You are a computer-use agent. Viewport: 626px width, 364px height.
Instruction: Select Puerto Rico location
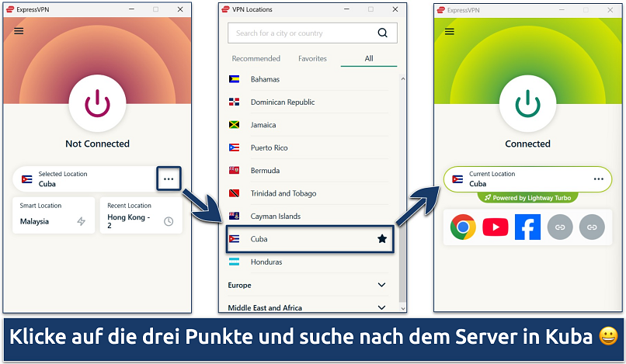click(308, 147)
